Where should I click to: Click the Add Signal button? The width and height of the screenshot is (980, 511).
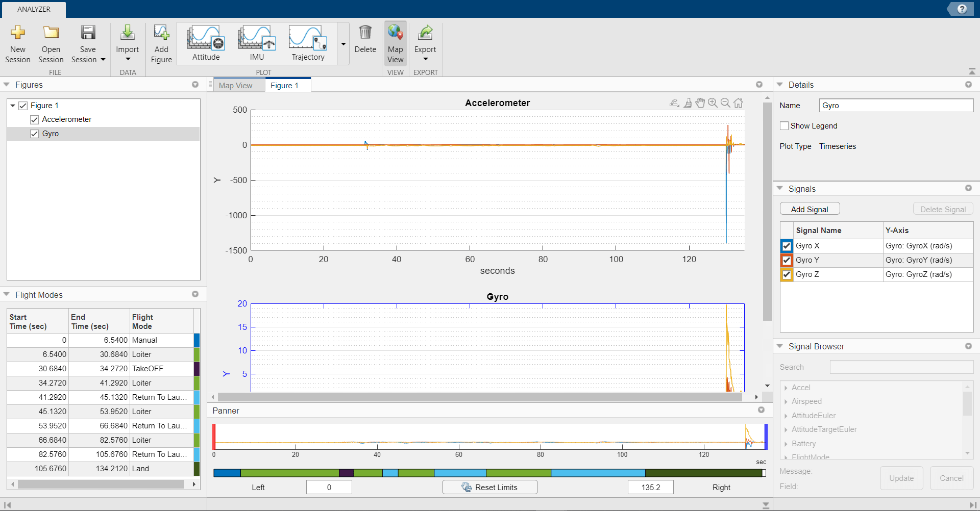810,209
